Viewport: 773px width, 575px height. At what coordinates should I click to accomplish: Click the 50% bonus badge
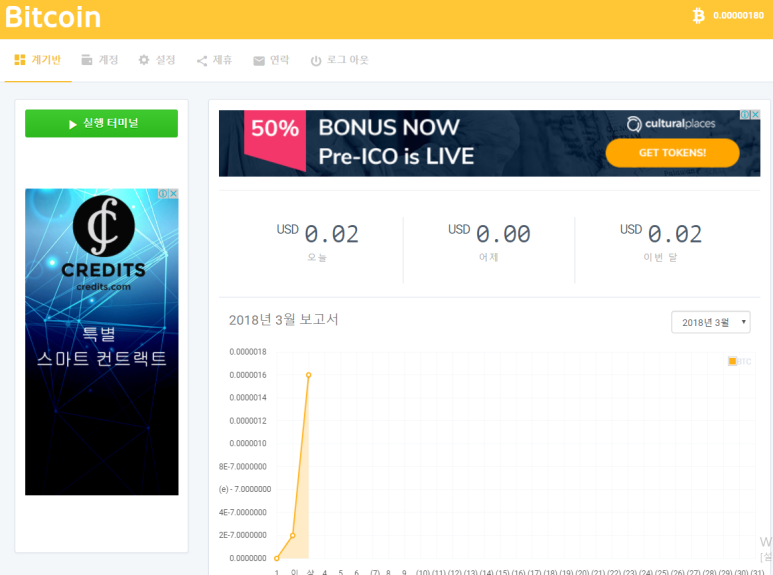pyautogui.click(x=275, y=140)
